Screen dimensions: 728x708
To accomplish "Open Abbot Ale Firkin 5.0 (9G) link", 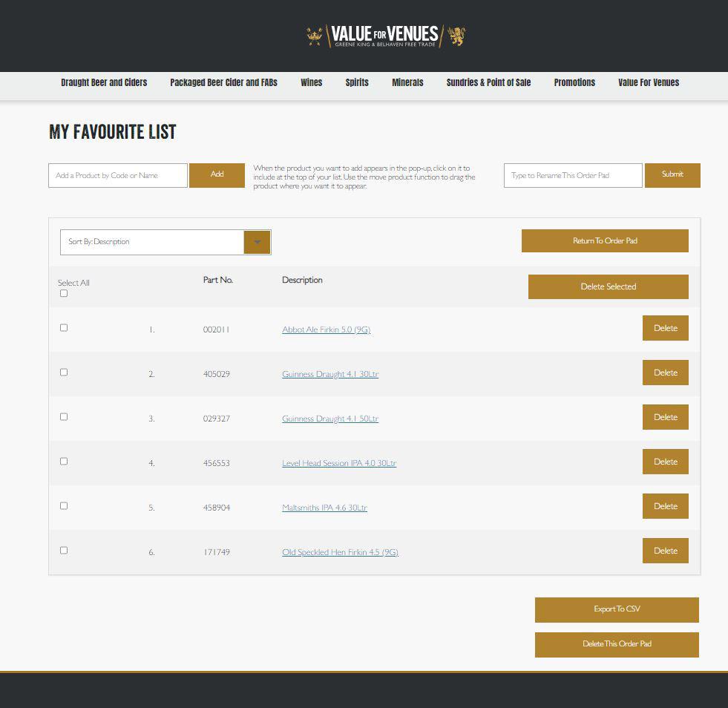I will point(326,330).
